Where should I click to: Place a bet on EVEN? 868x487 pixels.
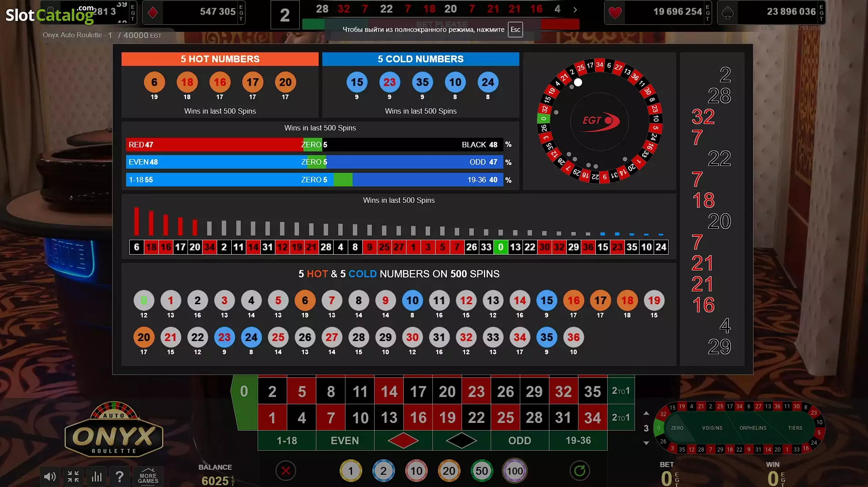(345, 440)
